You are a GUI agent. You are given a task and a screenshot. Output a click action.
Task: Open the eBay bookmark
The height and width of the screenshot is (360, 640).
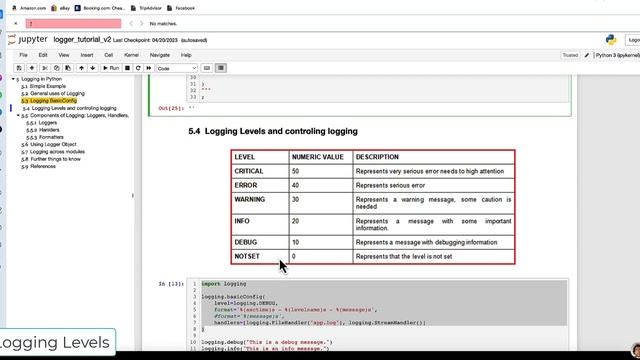(x=60, y=8)
